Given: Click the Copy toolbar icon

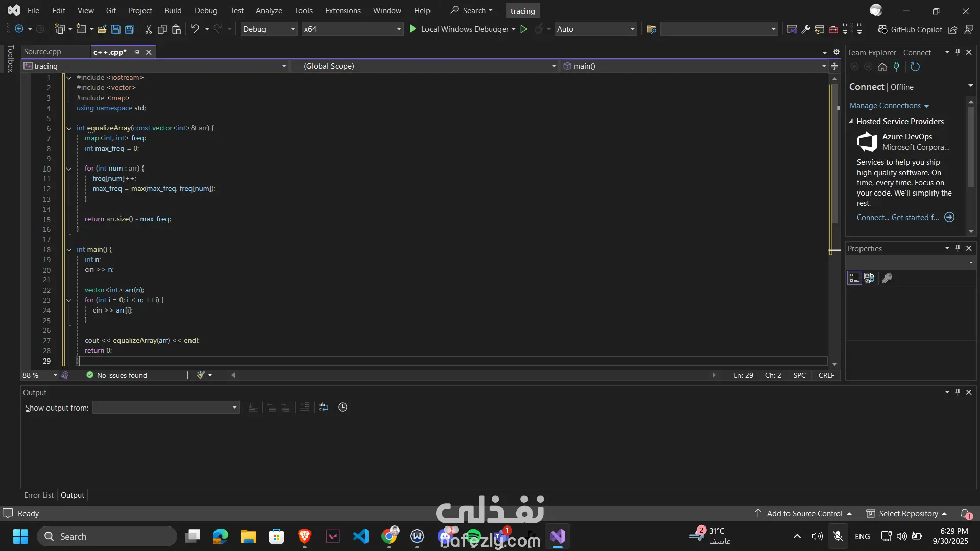Looking at the screenshot, I should [x=162, y=29].
